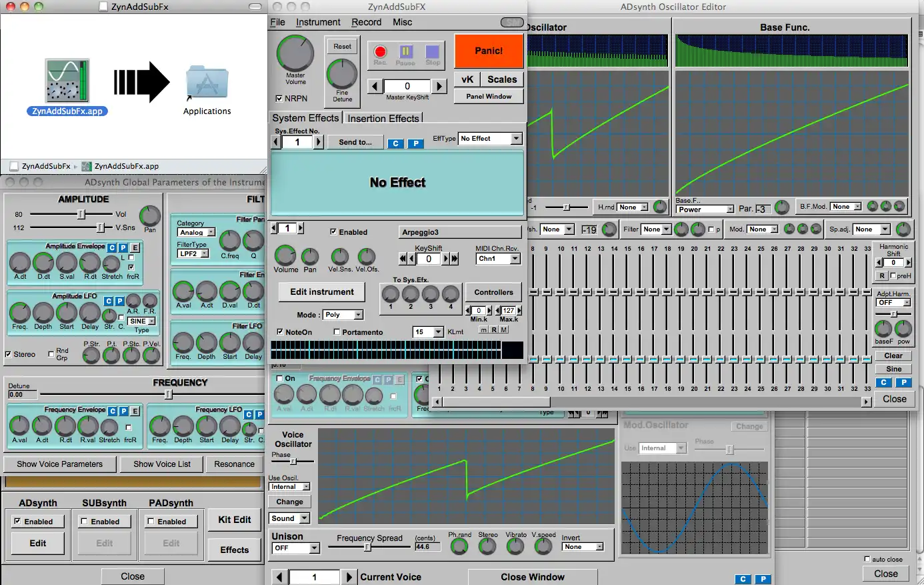Click the Amplitude Envelope copy 'C' icon

tap(112, 247)
